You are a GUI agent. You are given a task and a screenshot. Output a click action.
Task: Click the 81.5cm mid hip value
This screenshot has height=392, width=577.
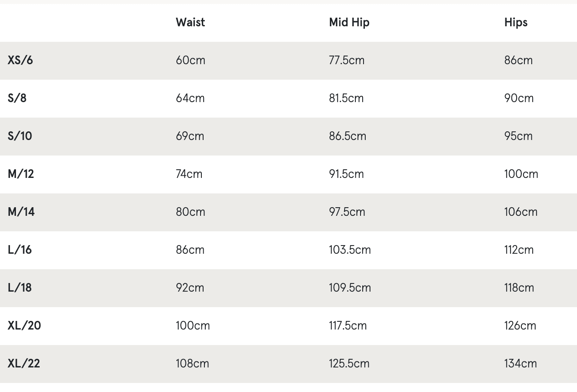pyautogui.click(x=346, y=98)
